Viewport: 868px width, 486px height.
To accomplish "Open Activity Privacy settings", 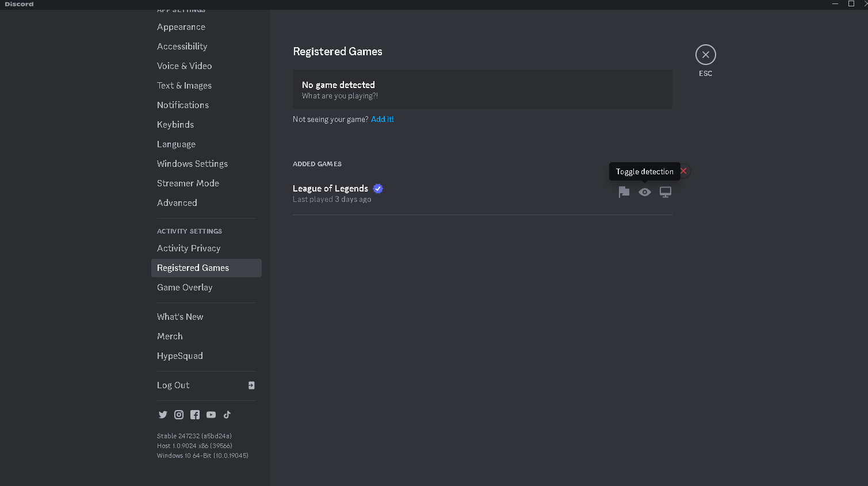I will (x=189, y=248).
